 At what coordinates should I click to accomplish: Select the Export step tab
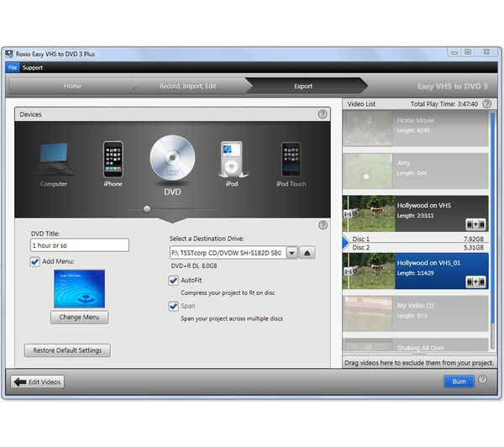pyautogui.click(x=303, y=86)
